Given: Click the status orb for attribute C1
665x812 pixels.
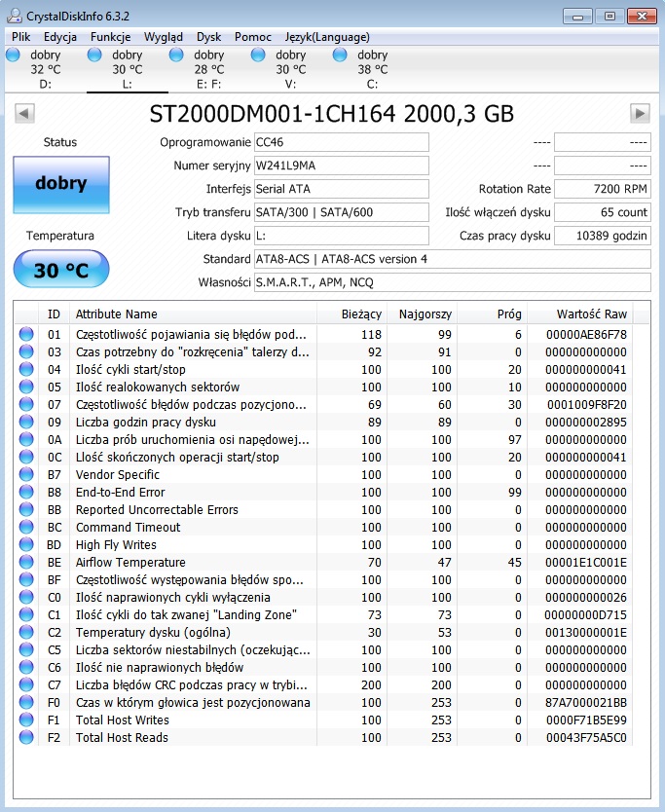Looking at the screenshot, I should (x=26, y=614).
